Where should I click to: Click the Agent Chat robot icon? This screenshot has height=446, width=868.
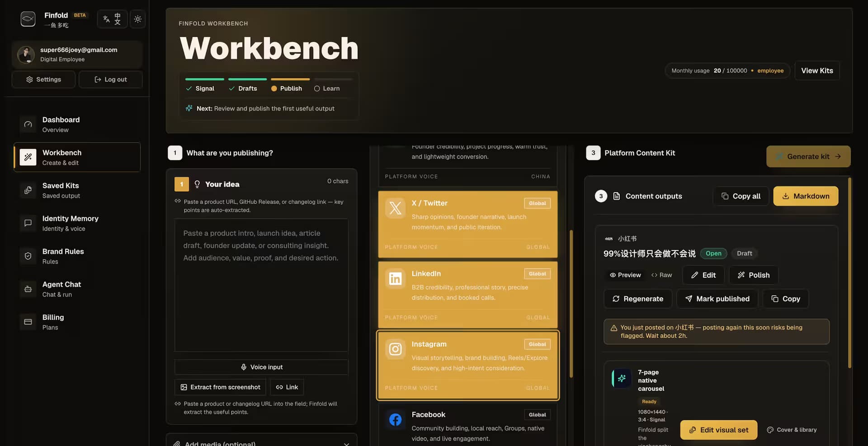tap(28, 289)
